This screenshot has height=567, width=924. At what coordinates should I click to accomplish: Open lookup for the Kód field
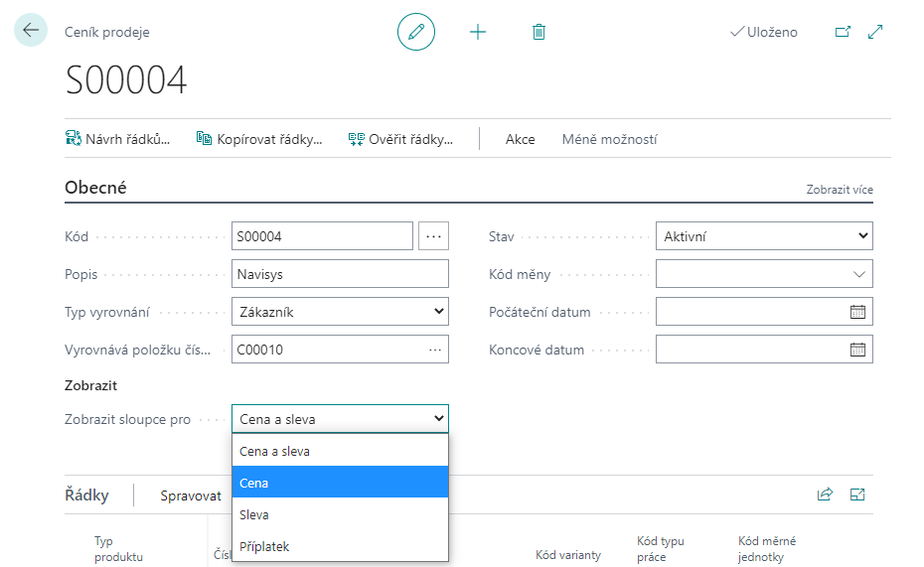(x=434, y=236)
